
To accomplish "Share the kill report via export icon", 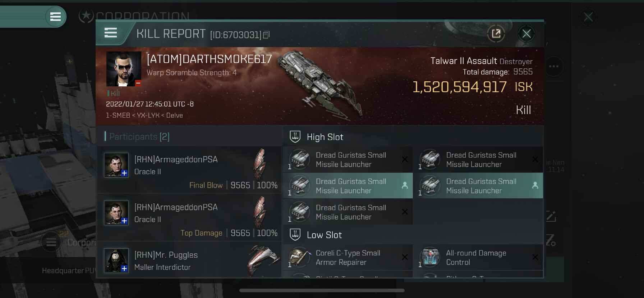I will point(496,33).
